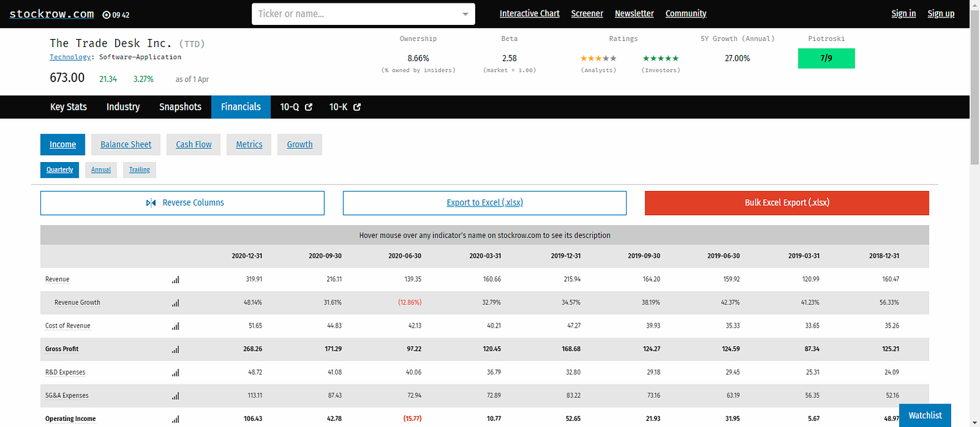The height and width of the screenshot is (427, 980).
Task: Open the Revenue row chart icon
Action: tap(176, 280)
